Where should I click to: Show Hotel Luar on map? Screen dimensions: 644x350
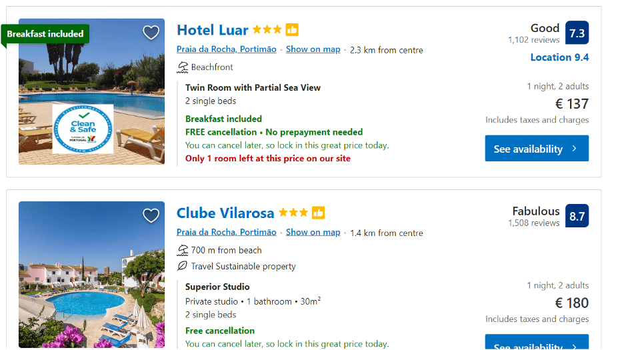313,49
